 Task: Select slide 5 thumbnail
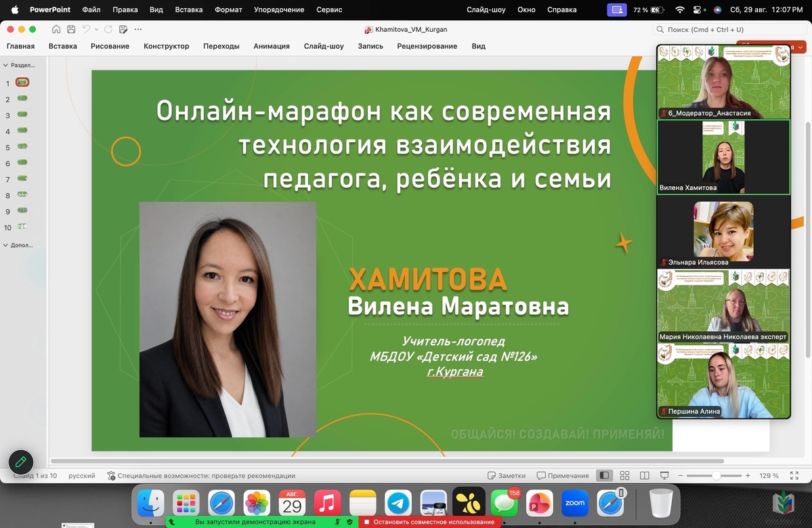22,146
